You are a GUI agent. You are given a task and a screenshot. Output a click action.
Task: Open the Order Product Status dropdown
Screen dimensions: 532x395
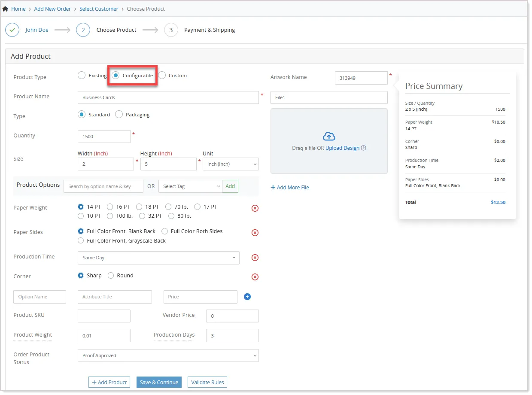pyautogui.click(x=168, y=355)
